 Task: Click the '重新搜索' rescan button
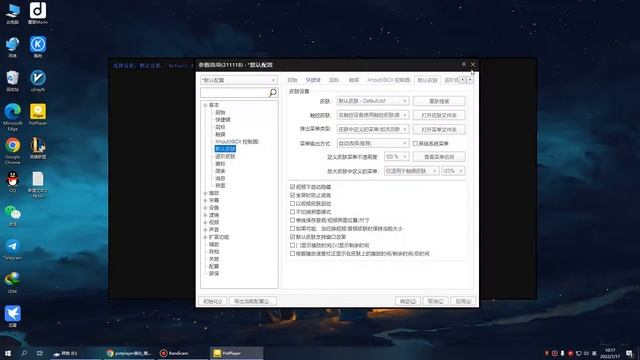click(439, 101)
